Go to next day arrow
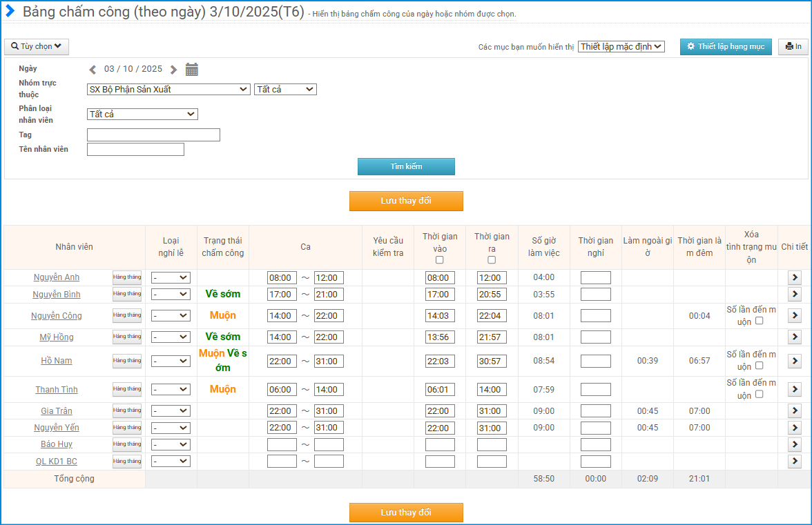 (x=173, y=69)
